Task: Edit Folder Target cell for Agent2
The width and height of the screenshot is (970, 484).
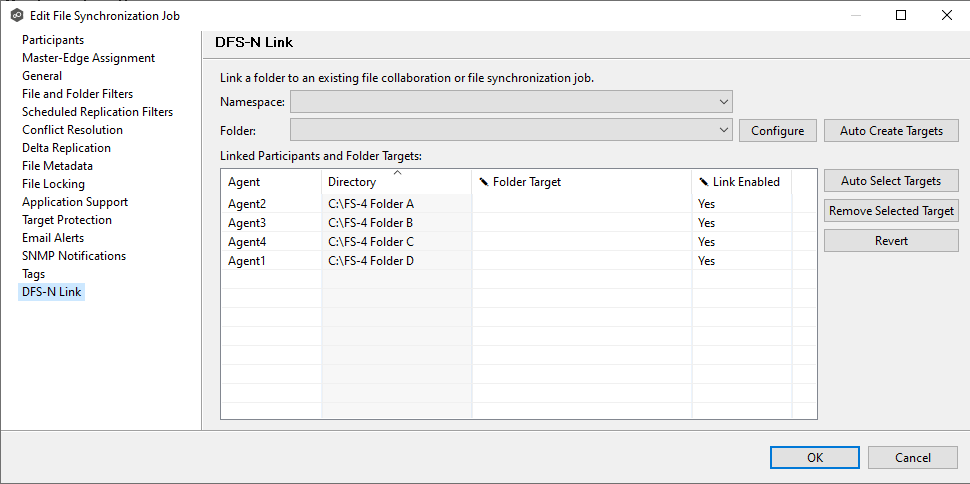Action: tap(580, 204)
